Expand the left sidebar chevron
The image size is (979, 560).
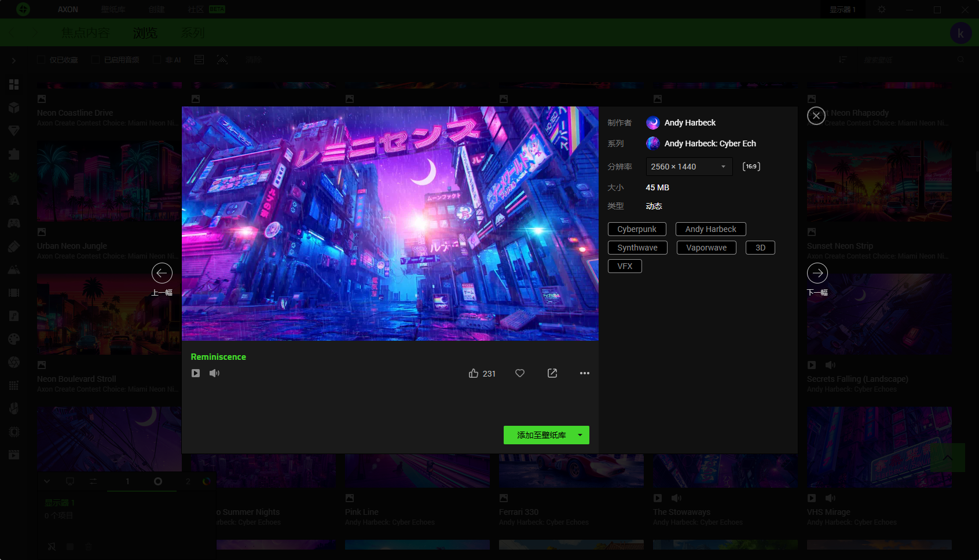14,60
